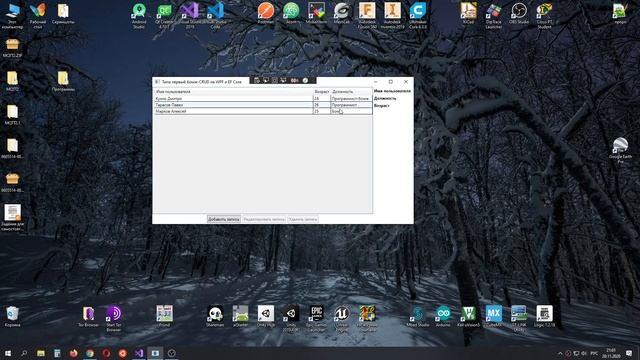640x360 pixels.
Task: Open Cisco Packet Tracer Student shortcut
Action: [544, 16]
